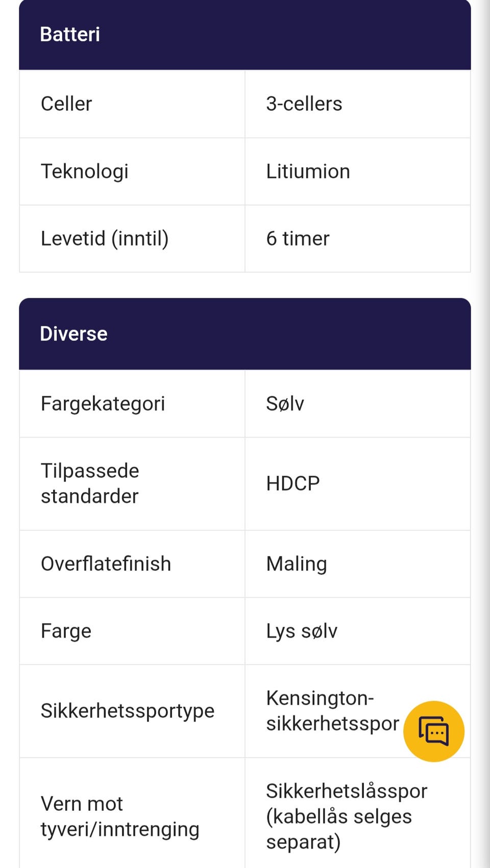Screen dimensions: 490x868
Task: Collapse the Diverse section header
Action: click(x=244, y=334)
